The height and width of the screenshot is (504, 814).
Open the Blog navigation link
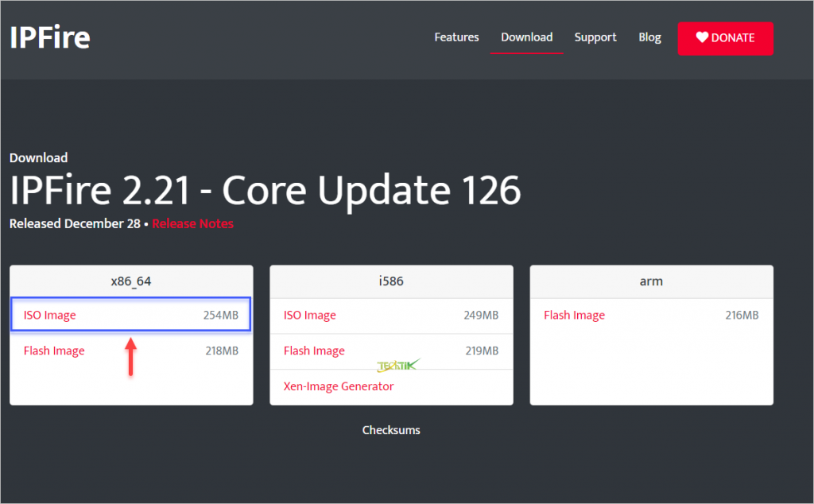click(649, 37)
